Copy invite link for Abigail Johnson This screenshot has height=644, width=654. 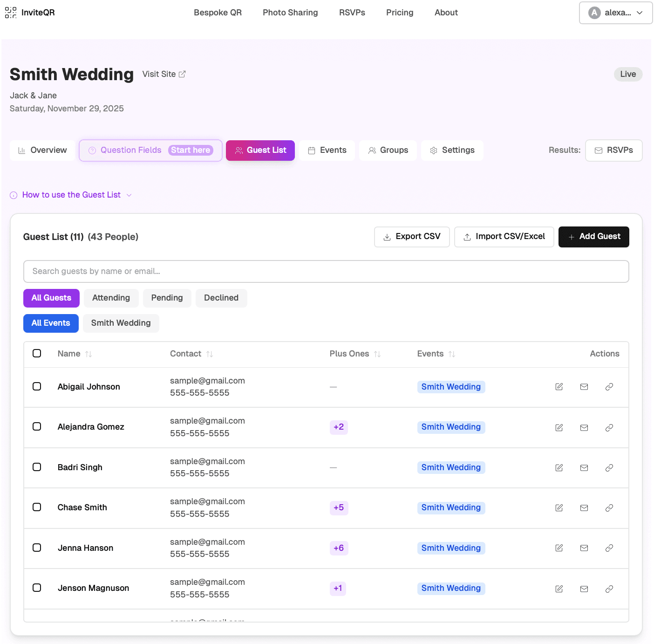(609, 387)
